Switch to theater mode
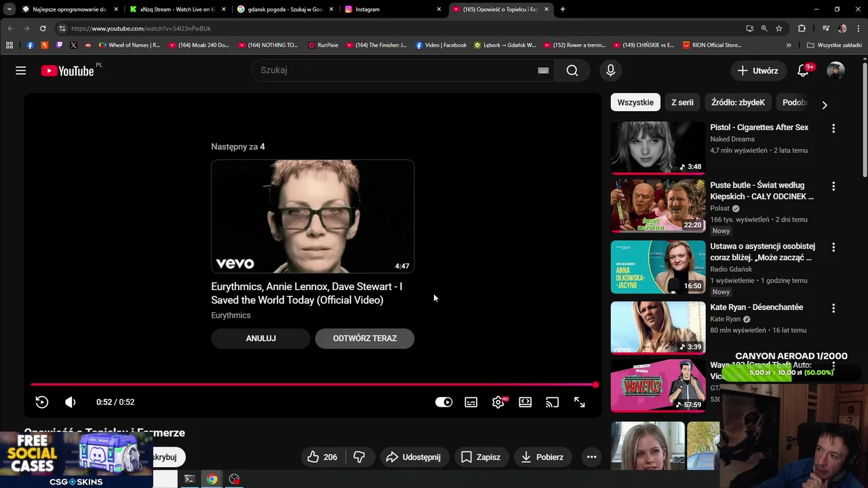Image resolution: width=868 pixels, height=488 pixels. [x=526, y=402]
